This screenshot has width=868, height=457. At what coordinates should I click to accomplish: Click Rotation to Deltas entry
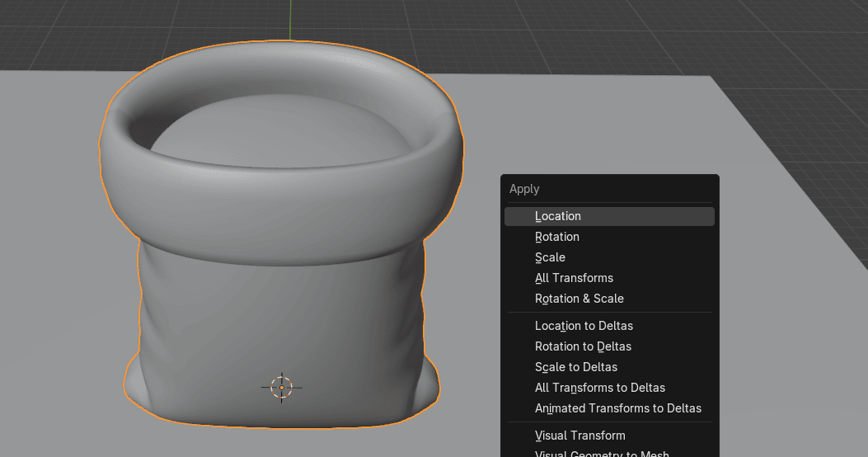click(583, 346)
